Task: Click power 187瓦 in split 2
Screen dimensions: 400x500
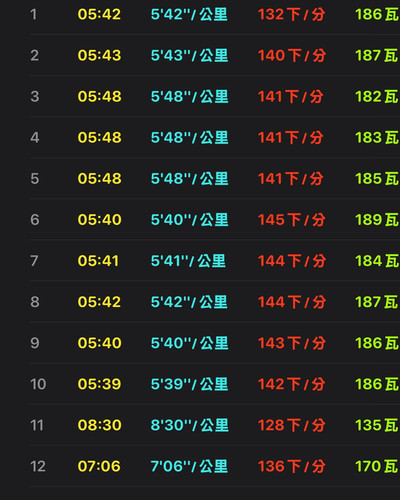Action: (377, 55)
